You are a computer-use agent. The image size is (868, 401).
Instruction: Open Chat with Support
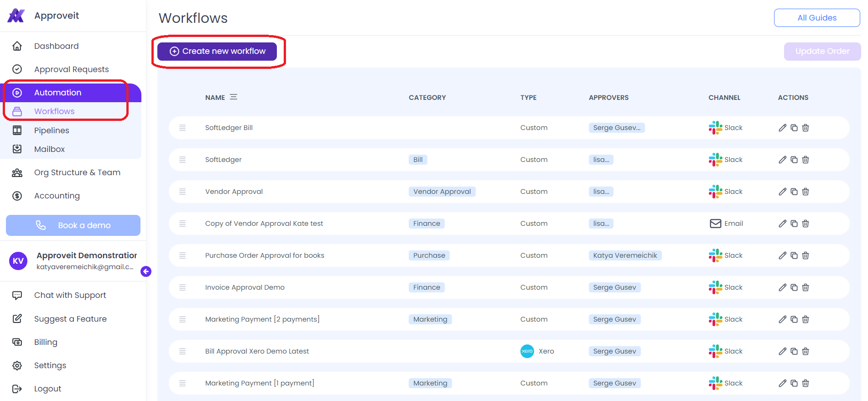coord(70,295)
